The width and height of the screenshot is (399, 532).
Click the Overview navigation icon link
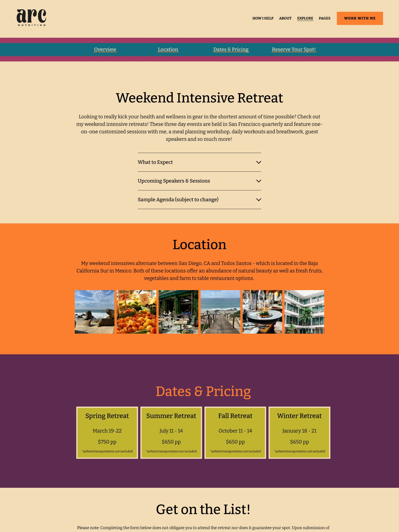(105, 49)
